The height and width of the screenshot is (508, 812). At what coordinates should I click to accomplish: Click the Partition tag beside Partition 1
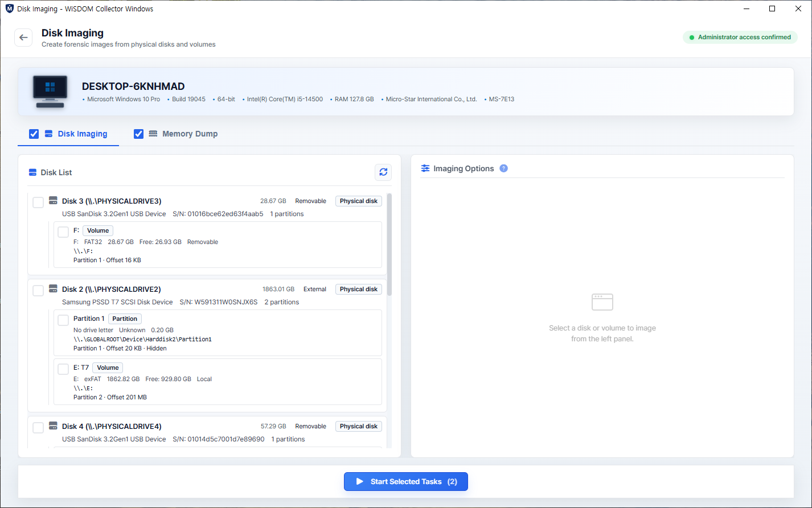pos(125,319)
